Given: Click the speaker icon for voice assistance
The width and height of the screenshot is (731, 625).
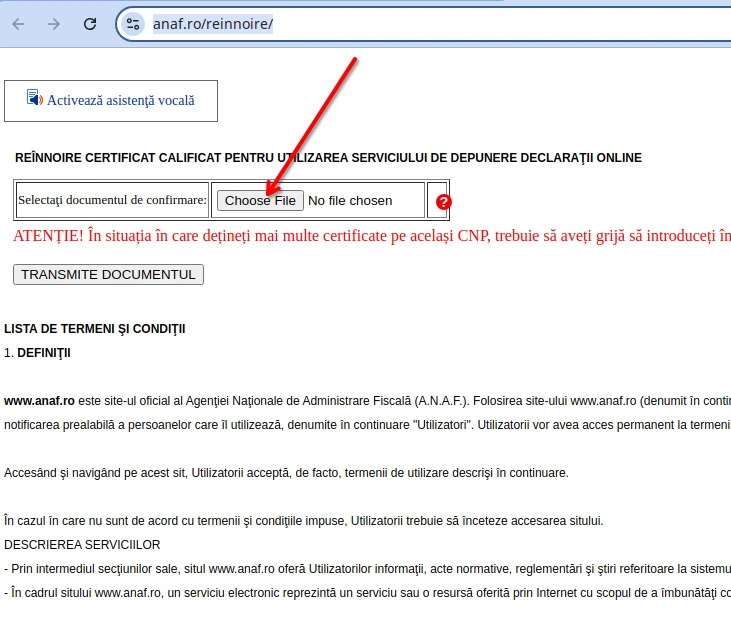Looking at the screenshot, I should click(x=34, y=99).
